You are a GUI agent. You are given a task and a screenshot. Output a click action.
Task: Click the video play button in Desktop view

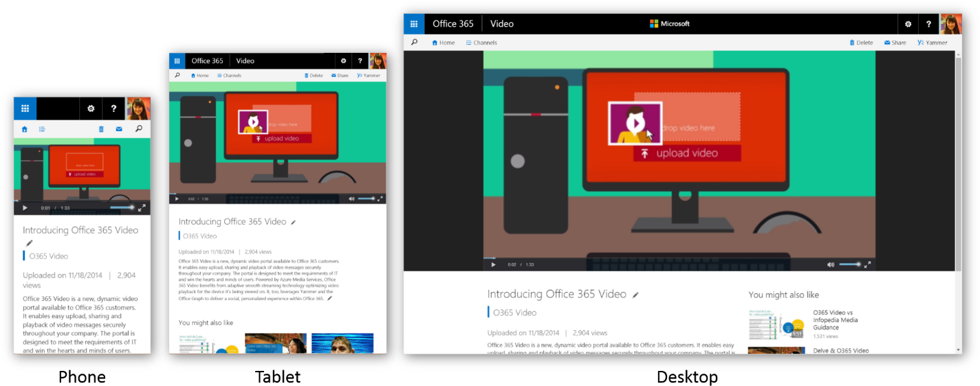(x=493, y=264)
